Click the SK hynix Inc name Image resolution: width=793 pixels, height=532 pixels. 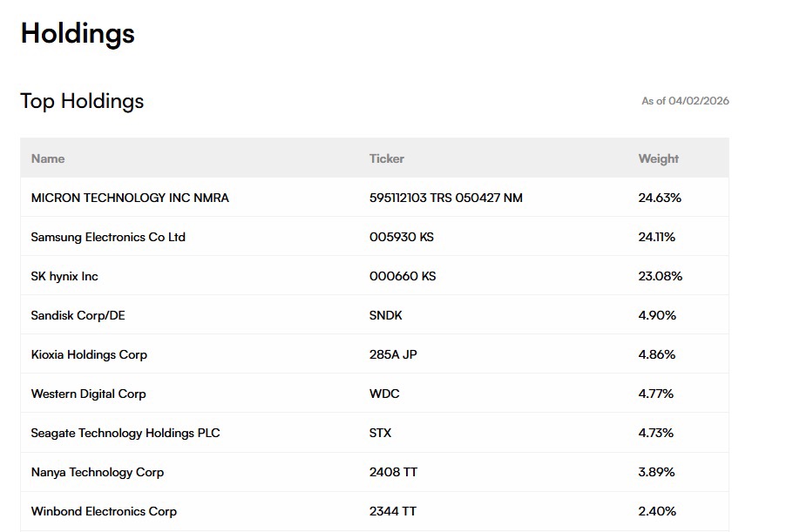click(x=64, y=276)
